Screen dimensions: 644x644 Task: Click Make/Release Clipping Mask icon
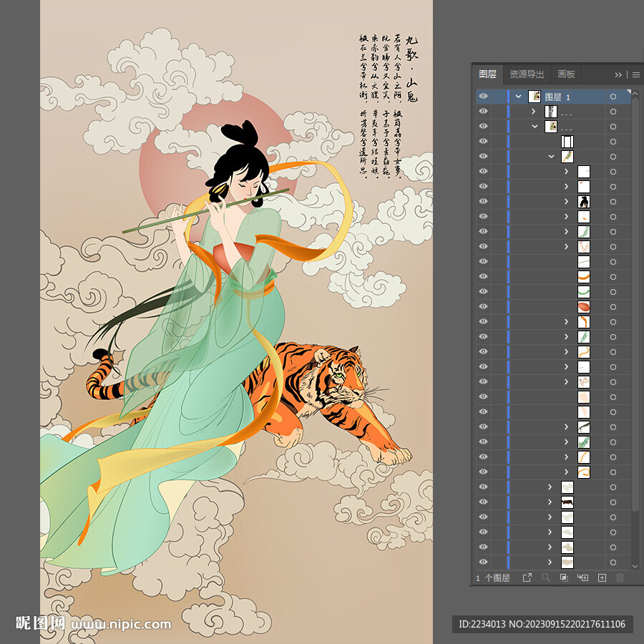(564, 577)
